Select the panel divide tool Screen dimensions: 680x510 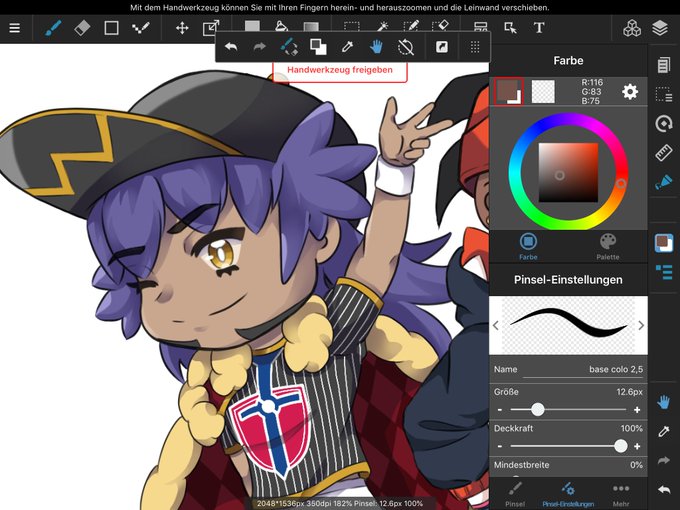click(x=481, y=27)
